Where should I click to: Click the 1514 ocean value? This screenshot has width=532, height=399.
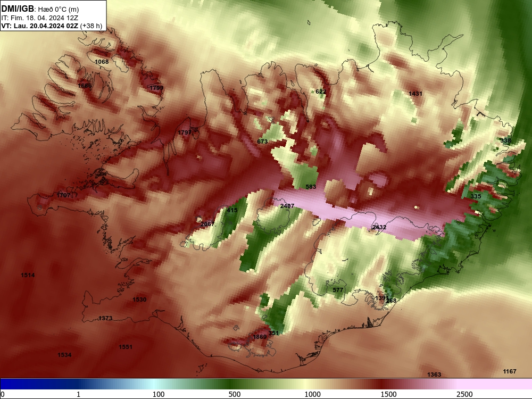click(x=28, y=275)
